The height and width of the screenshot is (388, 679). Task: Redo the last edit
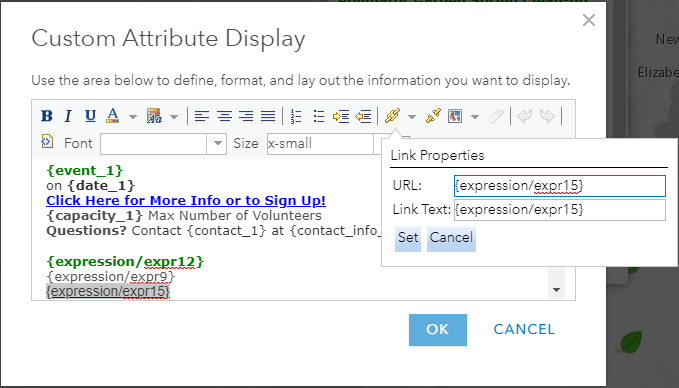tap(547, 116)
